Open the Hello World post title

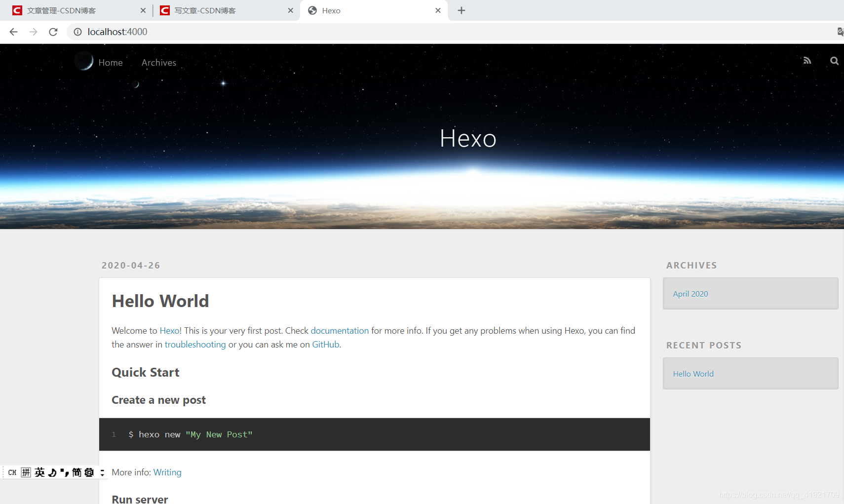tap(160, 301)
